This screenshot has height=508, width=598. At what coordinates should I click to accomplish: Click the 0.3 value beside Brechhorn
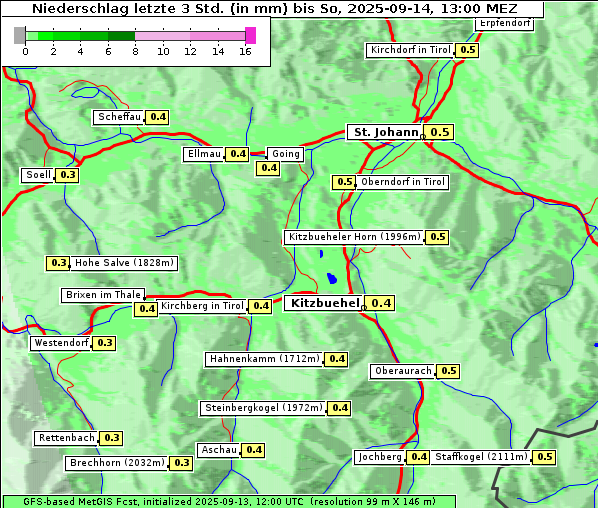point(181,463)
